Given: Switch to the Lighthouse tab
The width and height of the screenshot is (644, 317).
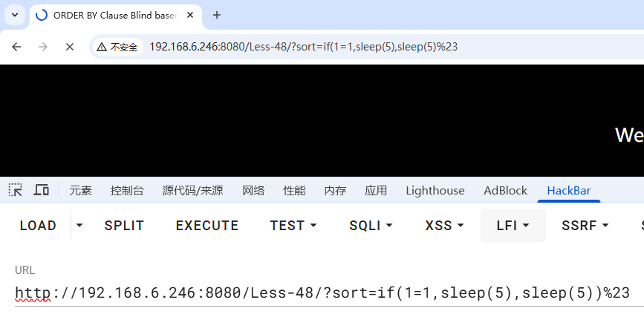Looking at the screenshot, I should coord(435,191).
